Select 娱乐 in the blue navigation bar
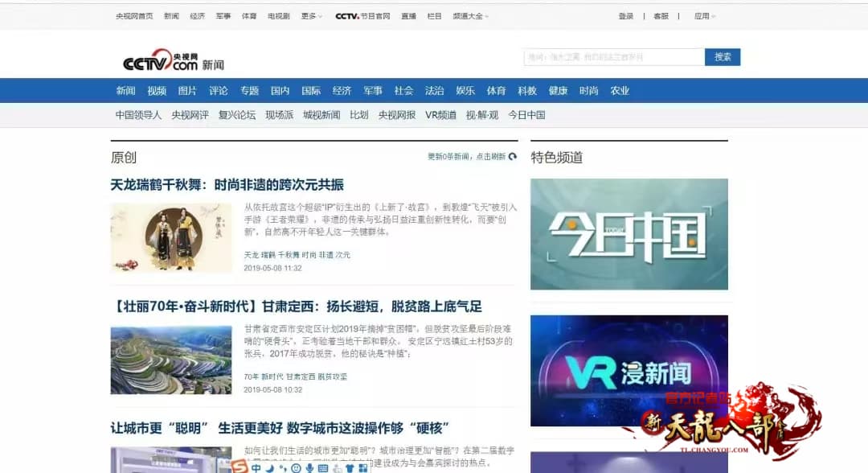The image size is (868, 473). tap(465, 90)
